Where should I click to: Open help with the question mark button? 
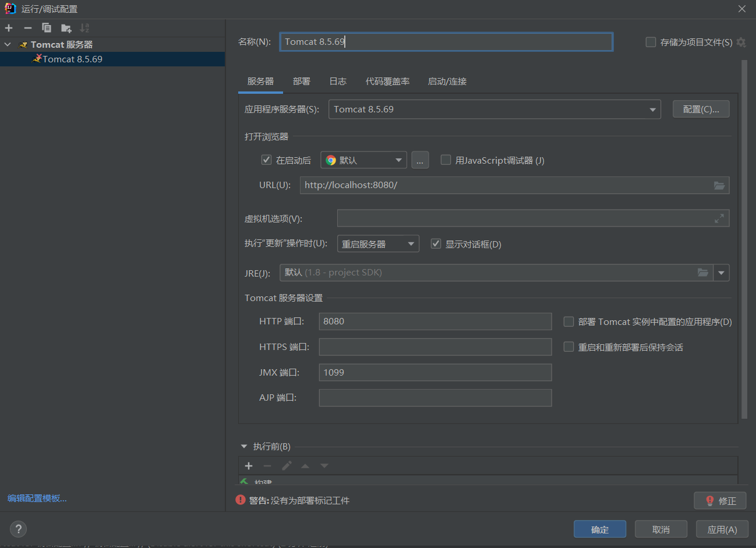coord(19,529)
